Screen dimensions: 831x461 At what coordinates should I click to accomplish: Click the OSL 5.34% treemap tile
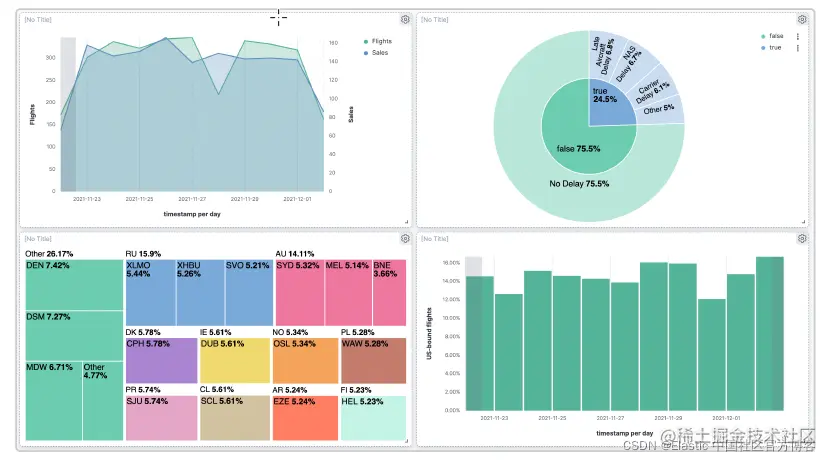tap(305, 361)
